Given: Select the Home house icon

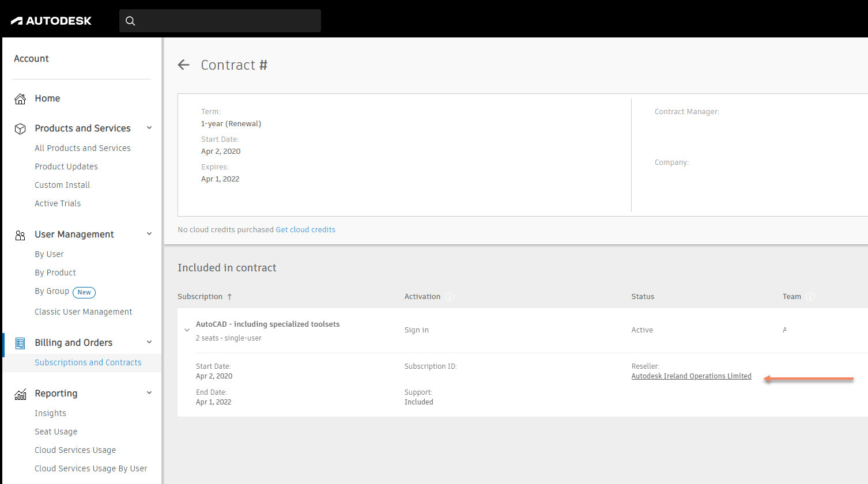Looking at the screenshot, I should 20,98.
